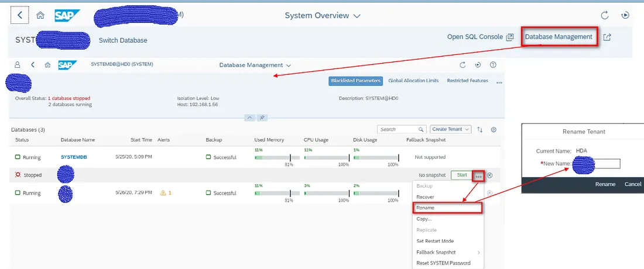The image size is (644, 269).
Task: Click the sort arrows icon above the table
Action: pyautogui.click(x=479, y=129)
